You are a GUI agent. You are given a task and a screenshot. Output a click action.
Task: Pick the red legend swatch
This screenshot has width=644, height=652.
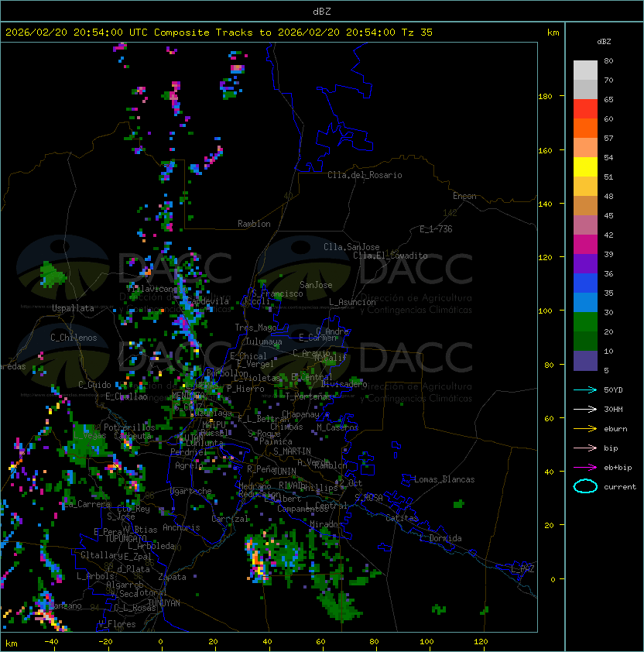tap(585, 108)
